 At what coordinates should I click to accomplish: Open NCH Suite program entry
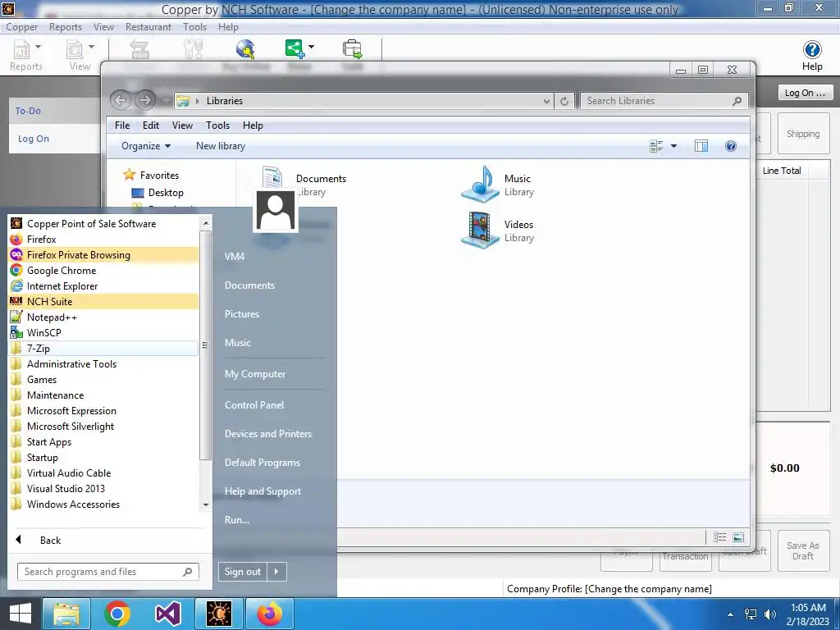click(x=103, y=301)
